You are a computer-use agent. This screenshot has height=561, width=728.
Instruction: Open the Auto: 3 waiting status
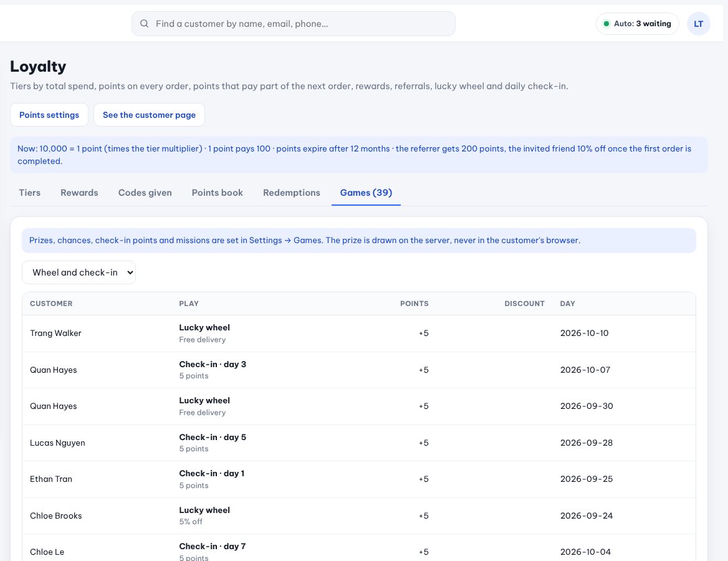pos(638,24)
